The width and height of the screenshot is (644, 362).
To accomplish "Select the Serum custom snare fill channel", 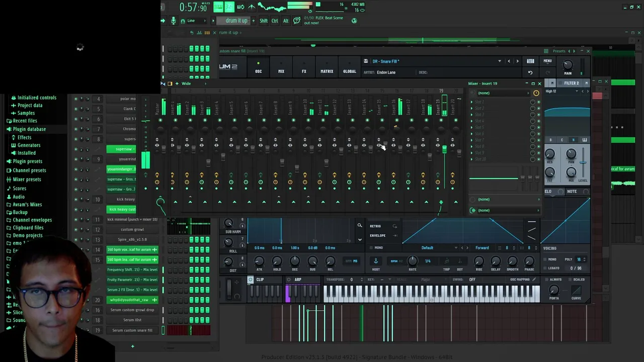I will (x=132, y=330).
